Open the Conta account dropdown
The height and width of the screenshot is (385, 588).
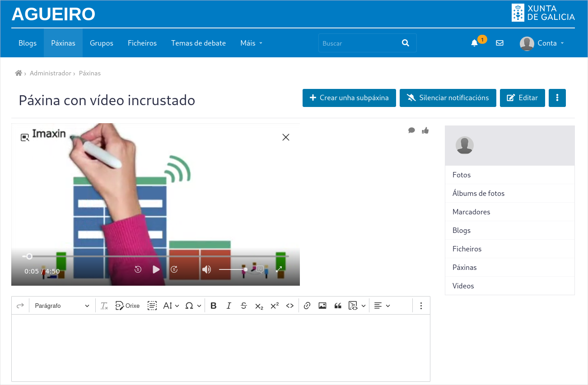tap(542, 43)
